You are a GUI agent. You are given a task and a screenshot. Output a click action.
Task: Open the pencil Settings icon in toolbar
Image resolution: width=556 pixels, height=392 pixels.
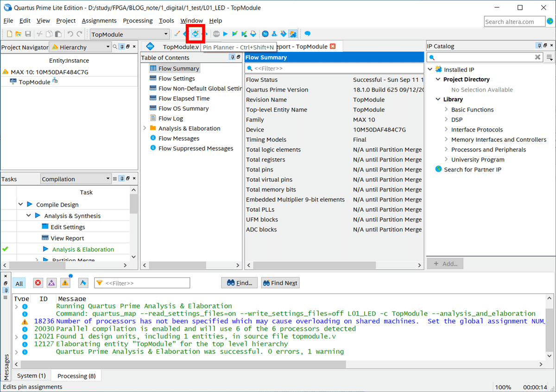coord(177,34)
